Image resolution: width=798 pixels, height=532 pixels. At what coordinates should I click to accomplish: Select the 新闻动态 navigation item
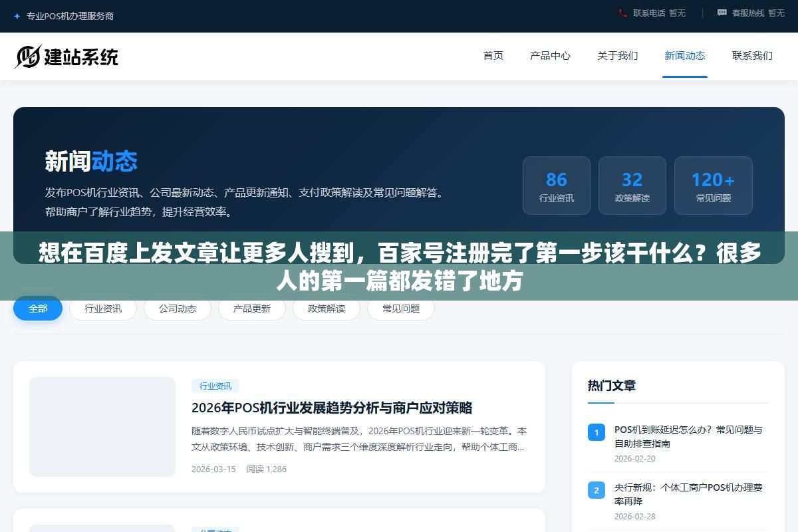click(685, 56)
